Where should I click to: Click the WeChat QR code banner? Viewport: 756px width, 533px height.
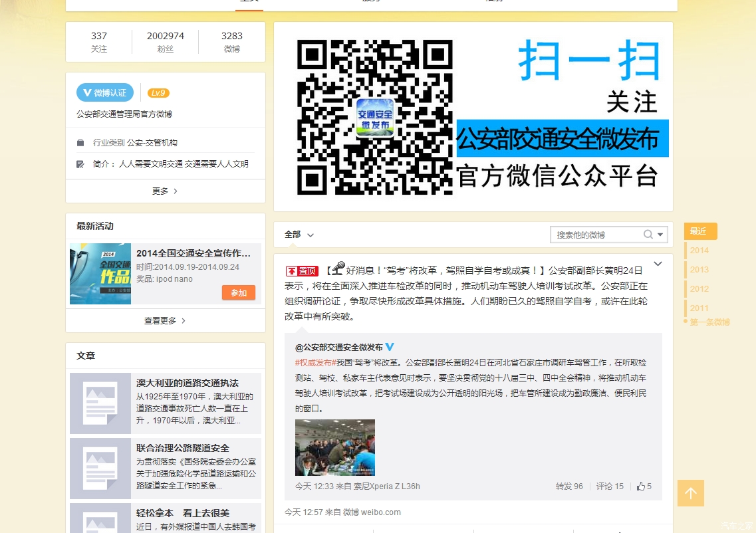(473, 116)
